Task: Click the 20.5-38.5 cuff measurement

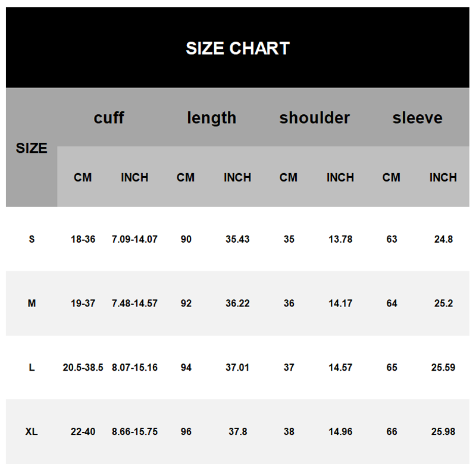Action: click(83, 368)
